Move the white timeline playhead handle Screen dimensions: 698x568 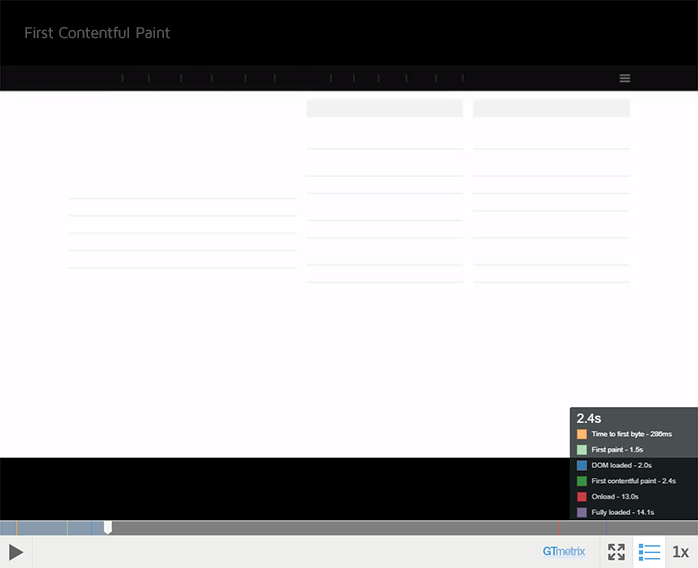[x=108, y=527]
